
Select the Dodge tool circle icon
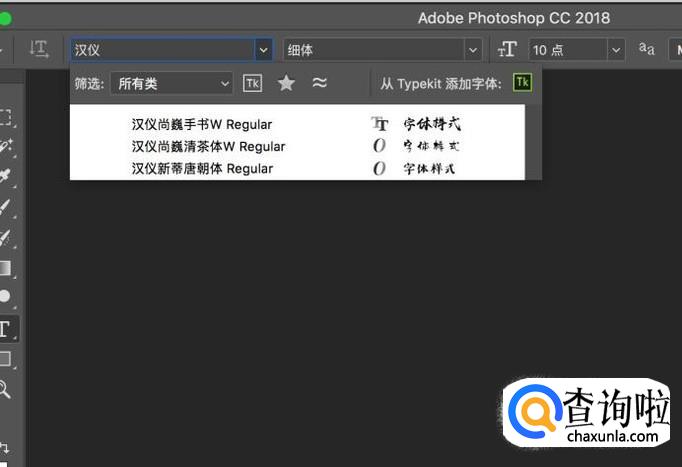[5, 296]
